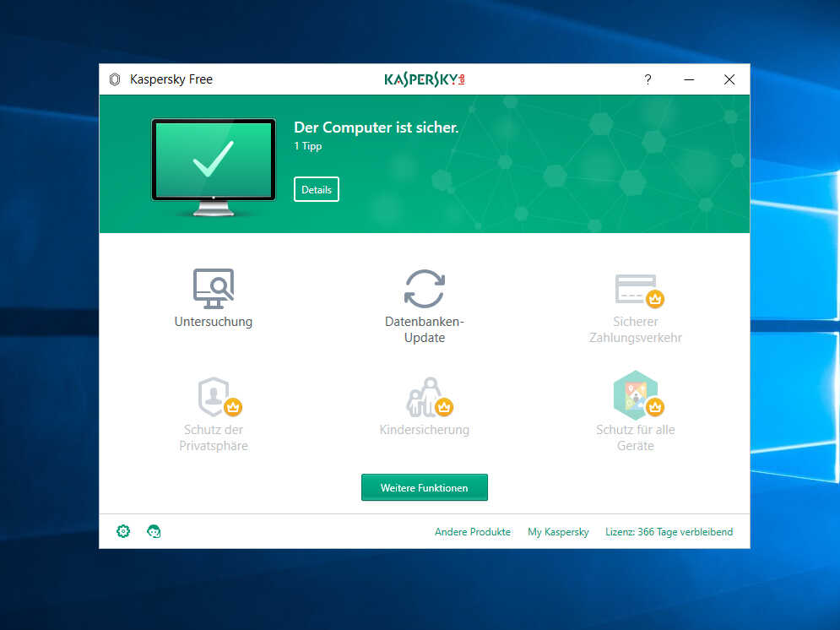The image size is (840, 630).
Task: Open the Andere Produkte link
Action: pos(473,532)
